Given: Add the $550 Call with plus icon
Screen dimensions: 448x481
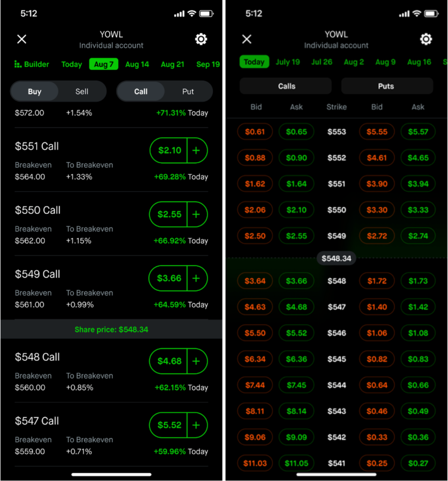Looking at the screenshot, I should (196, 214).
